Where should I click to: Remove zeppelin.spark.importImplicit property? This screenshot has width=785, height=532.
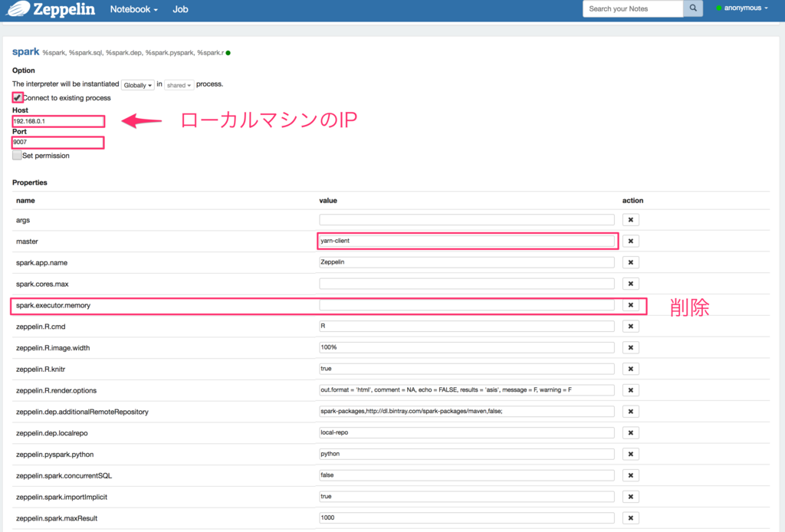point(630,497)
